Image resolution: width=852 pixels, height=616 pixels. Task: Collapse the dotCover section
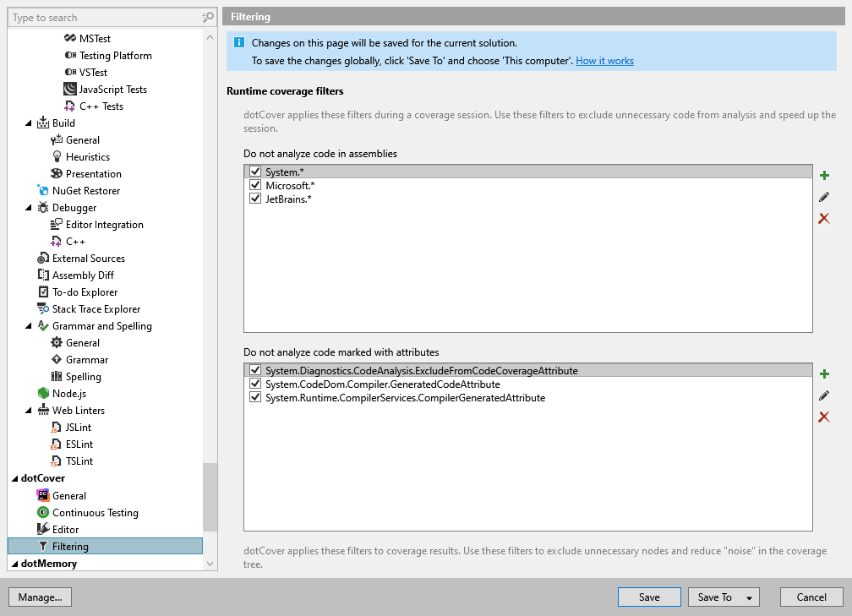(x=14, y=478)
